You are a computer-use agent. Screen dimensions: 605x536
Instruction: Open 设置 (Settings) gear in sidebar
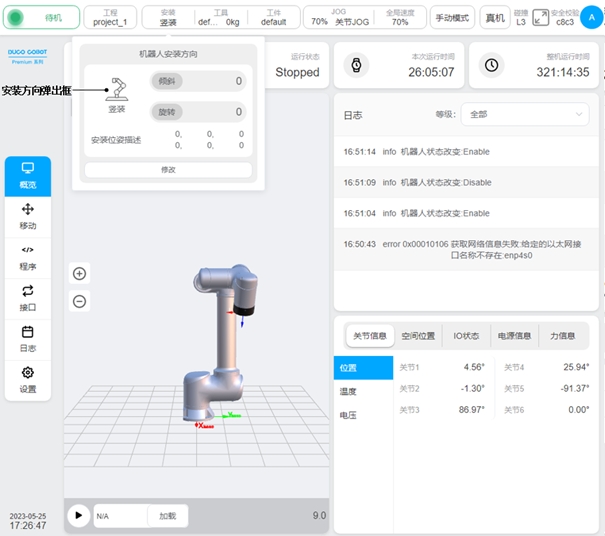pyautogui.click(x=28, y=379)
